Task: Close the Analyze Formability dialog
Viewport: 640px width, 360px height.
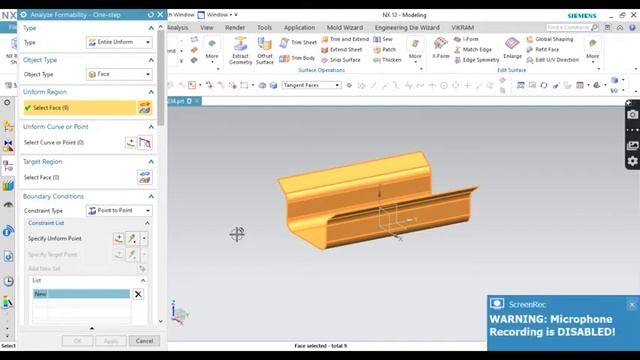Action: coord(160,15)
